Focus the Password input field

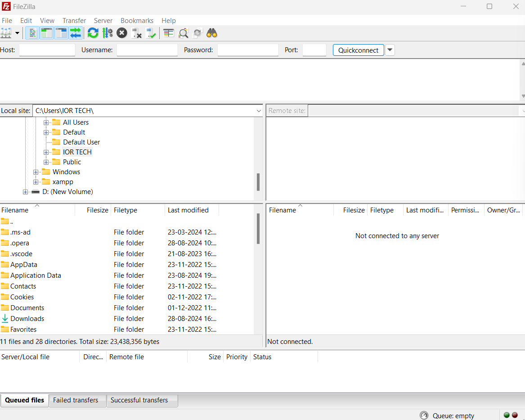pos(248,50)
